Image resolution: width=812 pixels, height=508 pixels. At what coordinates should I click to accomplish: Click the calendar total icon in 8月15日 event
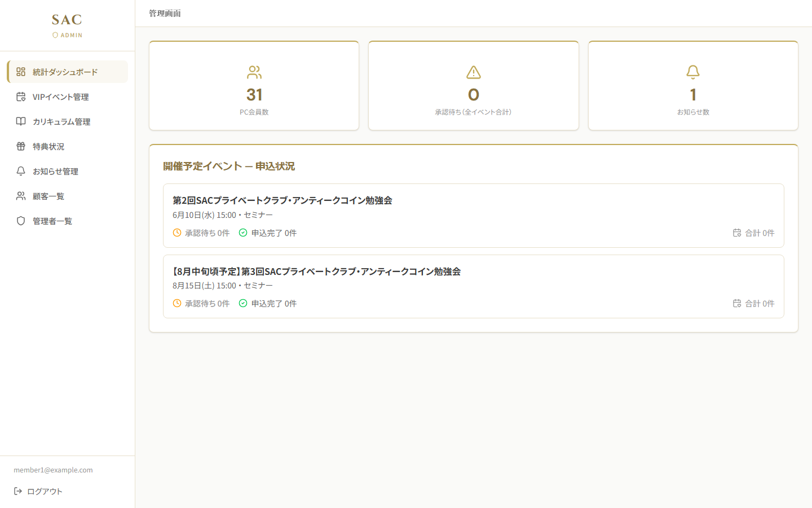(737, 303)
